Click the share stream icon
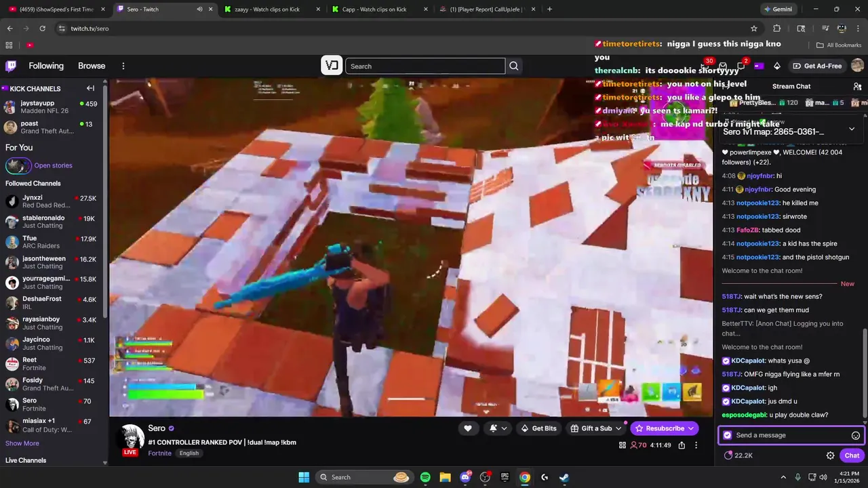 pyautogui.click(x=682, y=445)
